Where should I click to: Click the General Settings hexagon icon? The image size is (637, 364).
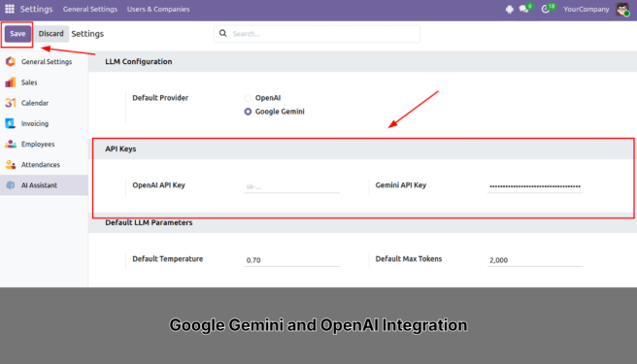[11, 62]
